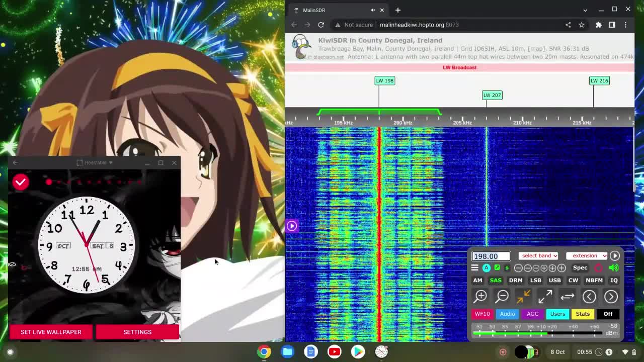Zoom out the waterfall with magnifier minus
The image size is (644, 362).
click(x=502, y=297)
